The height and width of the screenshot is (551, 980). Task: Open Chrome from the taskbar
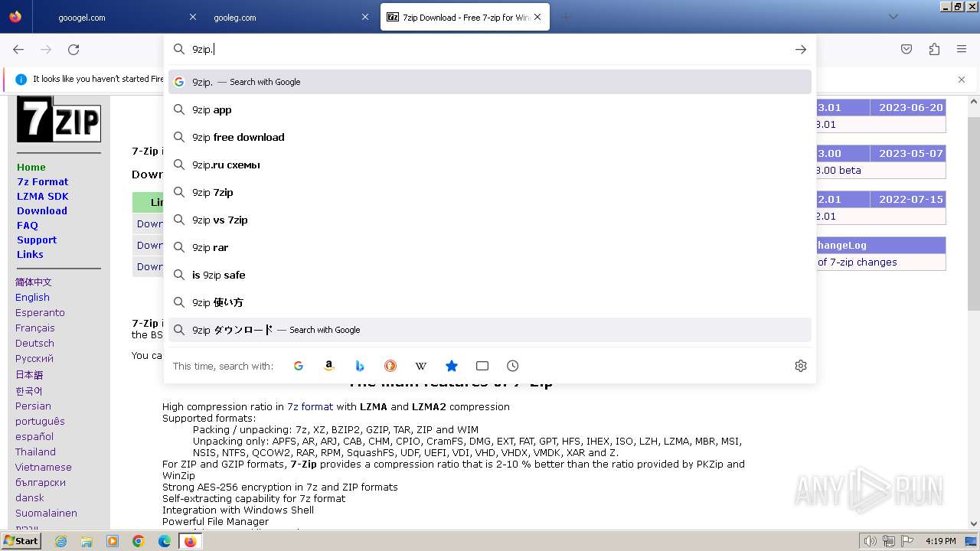click(139, 541)
